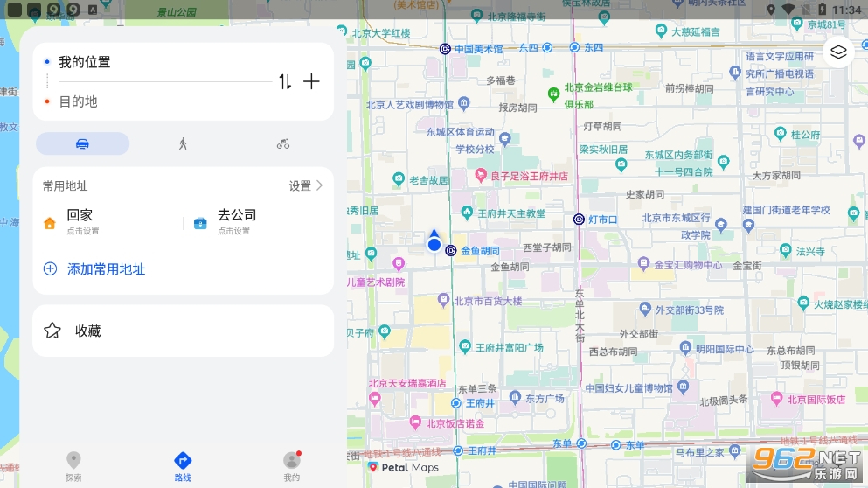Tap 中国美术馆 subway station icon
Viewport: 868px width, 488px height.
[445, 49]
